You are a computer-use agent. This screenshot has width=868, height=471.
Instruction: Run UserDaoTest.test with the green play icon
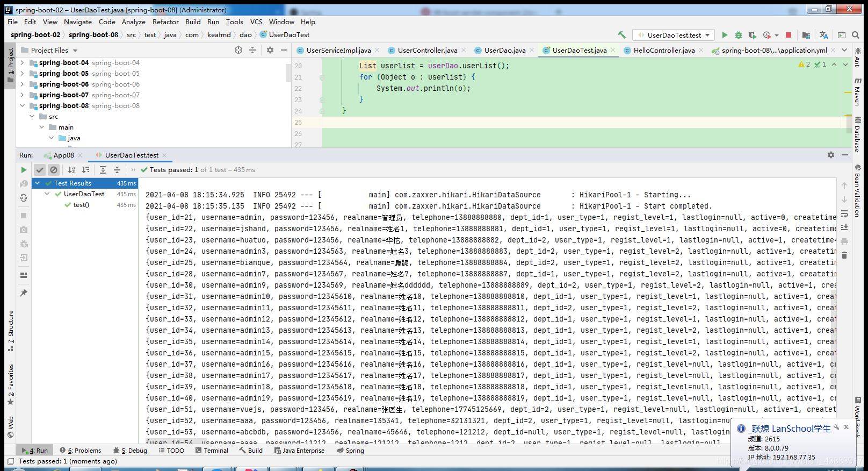pos(725,35)
